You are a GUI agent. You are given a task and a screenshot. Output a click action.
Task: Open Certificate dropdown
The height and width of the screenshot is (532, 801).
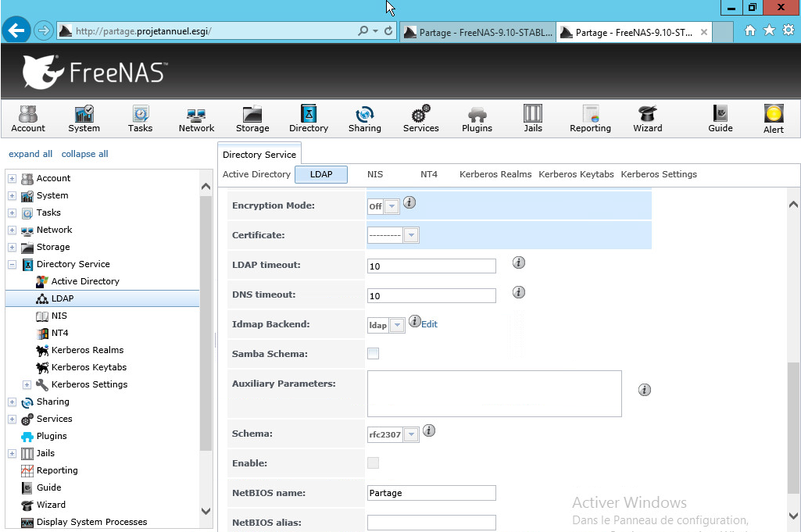pyautogui.click(x=411, y=235)
